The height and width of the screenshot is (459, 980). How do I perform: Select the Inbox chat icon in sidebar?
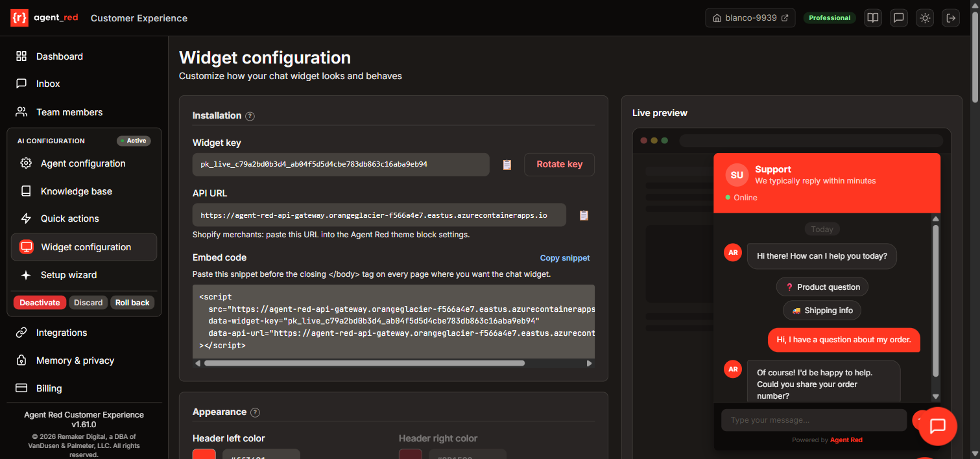click(x=21, y=84)
